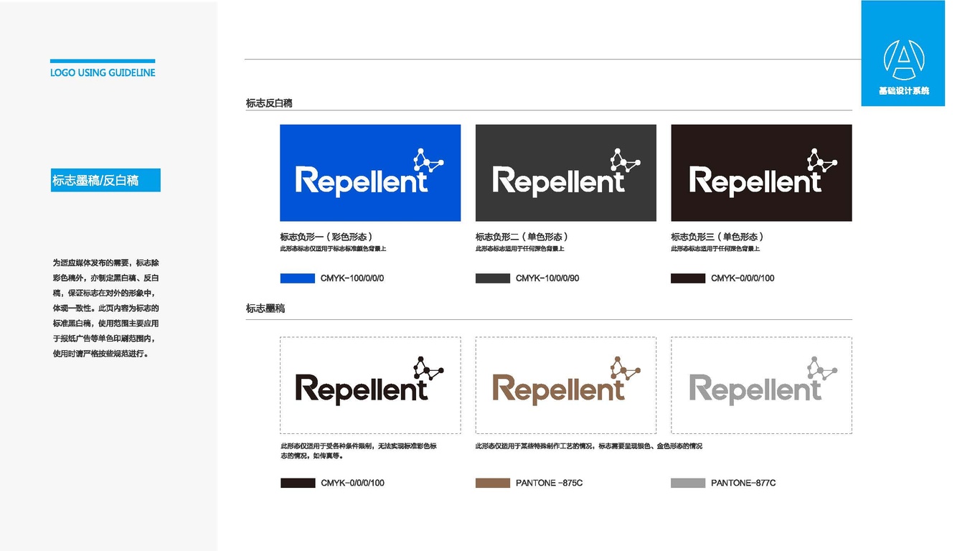The width and height of the screenshot is (980, 551).
Task: Click the text PANTONE -875C
Action: (x=549, y=484)
